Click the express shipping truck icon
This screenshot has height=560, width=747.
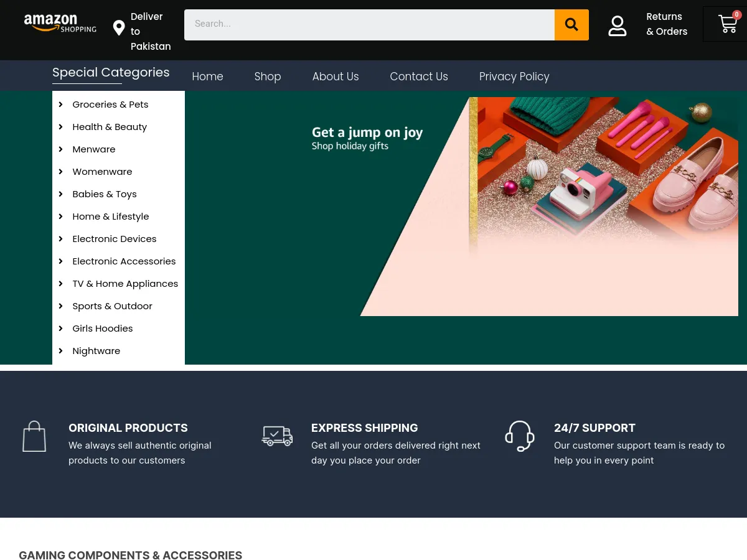[x=277, y=436]
